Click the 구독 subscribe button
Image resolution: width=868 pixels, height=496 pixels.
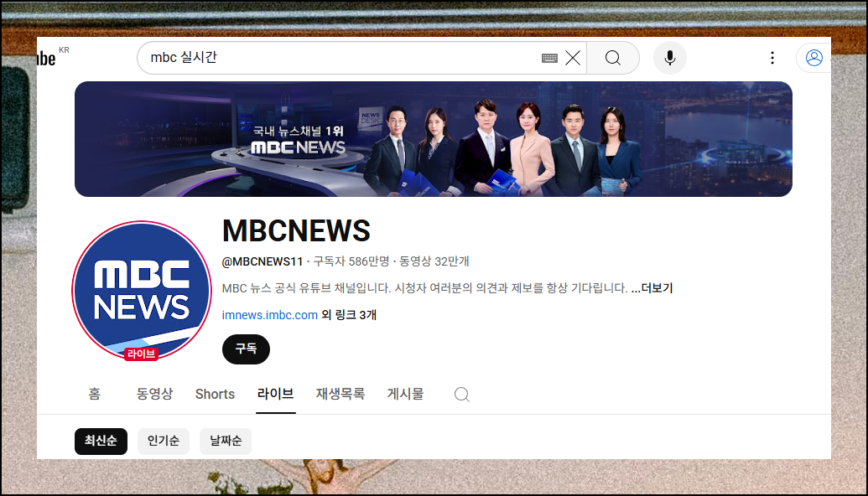click(246, 349)
